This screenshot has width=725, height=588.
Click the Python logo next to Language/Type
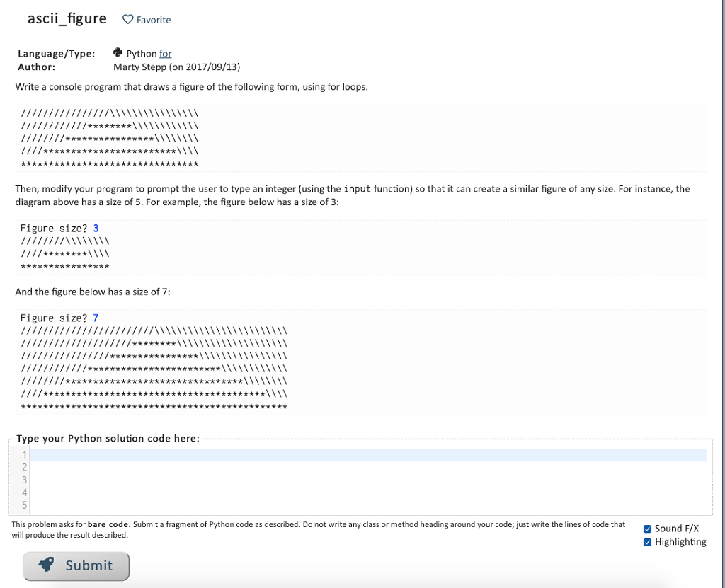[117, 52]
